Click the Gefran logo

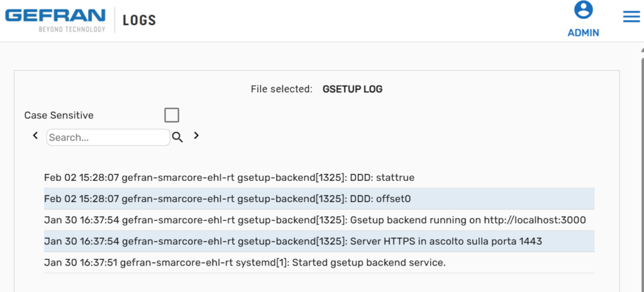tap(55, 21)
